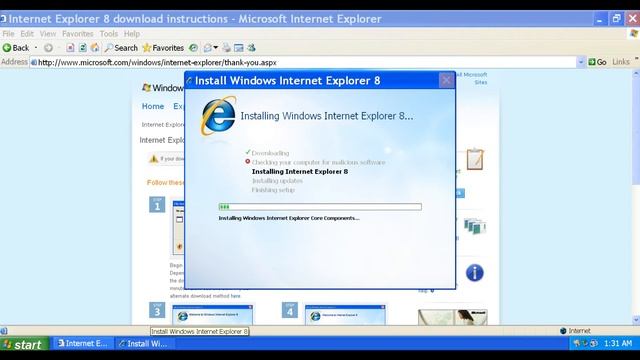Click the installer progress bar
This screenshot has width=640, height=360.
pos(320,207)
